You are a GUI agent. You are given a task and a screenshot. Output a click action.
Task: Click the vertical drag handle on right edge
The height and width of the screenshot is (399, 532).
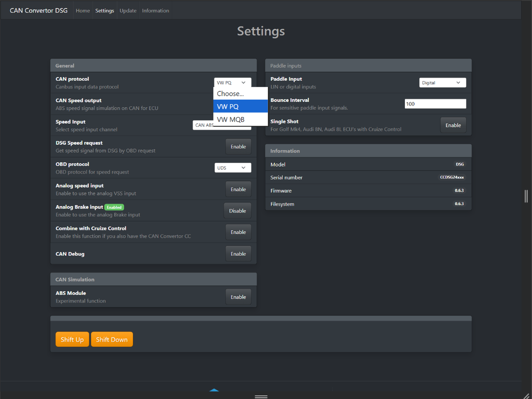point(526,196)
